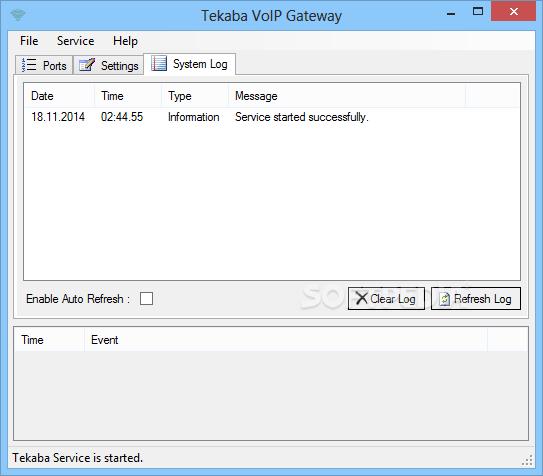Click the Tekaba app icon in title bar
The width and height of the screenshot is (543, 476).
(18, 15)
